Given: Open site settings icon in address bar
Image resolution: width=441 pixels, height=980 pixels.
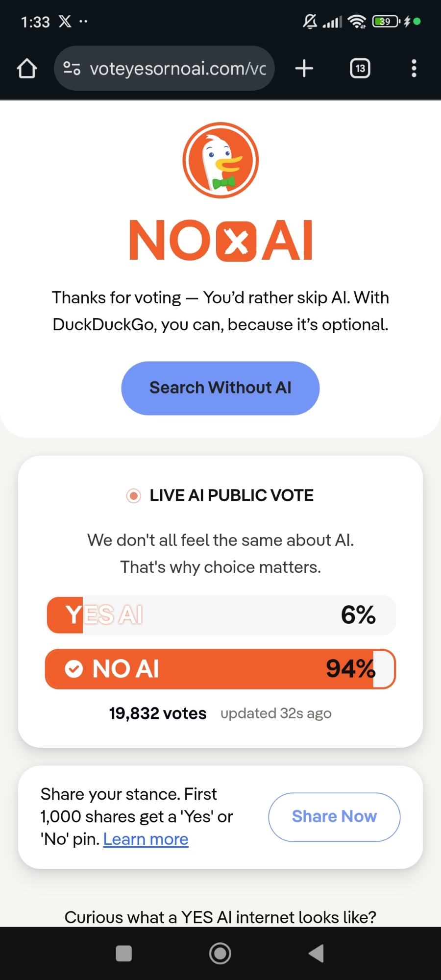Looking at the screenshot, I should coord(72,69).
